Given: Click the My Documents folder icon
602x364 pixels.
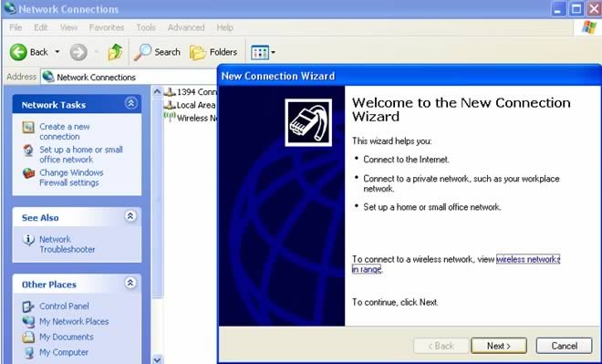Looking at the screenshot, I should click(28, 338).
